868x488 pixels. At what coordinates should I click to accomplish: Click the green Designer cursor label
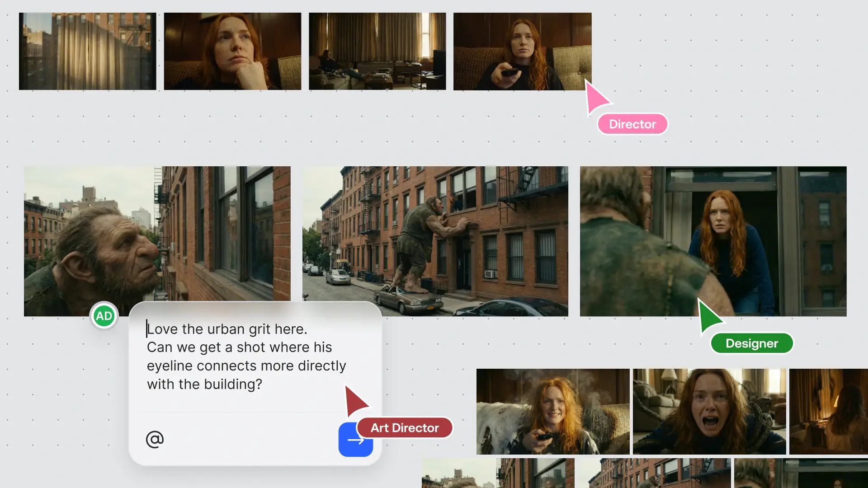click(x=751, y=343)
